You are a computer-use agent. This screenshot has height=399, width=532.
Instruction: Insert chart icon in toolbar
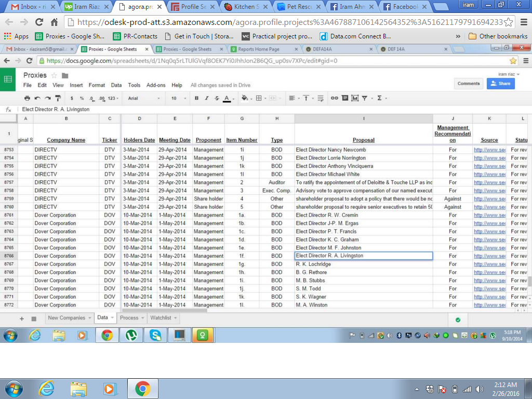point(355,98)
